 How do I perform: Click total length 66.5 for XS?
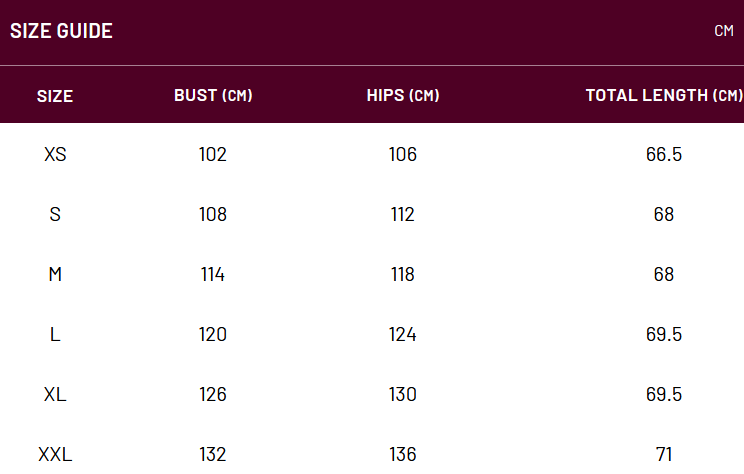[664, 155]
